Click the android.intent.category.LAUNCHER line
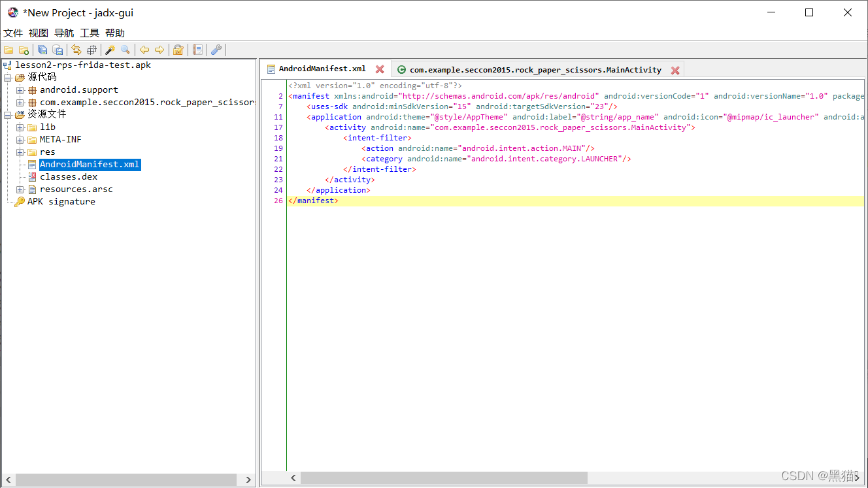868x488 pixels. (496, 159)
